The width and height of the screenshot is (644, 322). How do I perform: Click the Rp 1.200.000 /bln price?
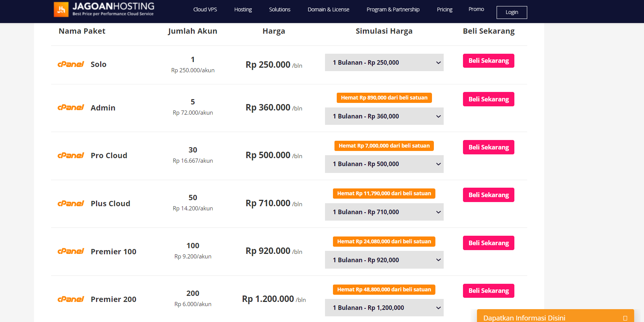coord(274,299)
